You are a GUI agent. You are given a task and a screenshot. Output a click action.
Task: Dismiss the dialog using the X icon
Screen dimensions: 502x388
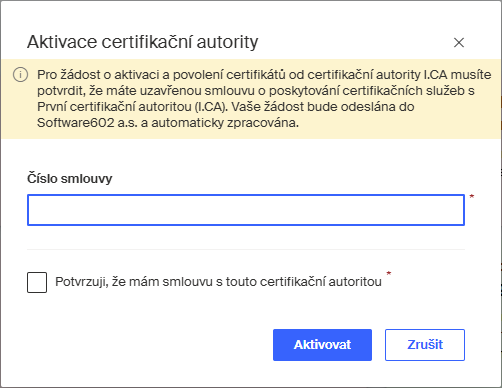(x=459, y=42)
